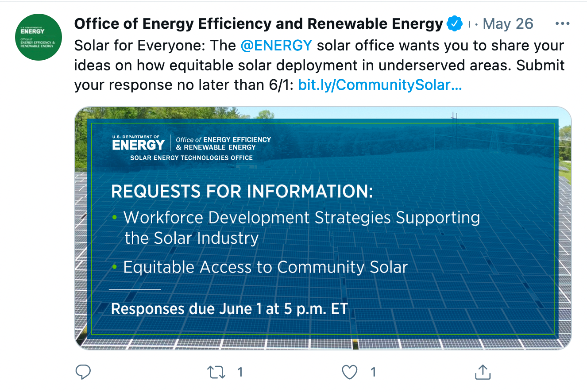Viewport: 587px width, 392px height.
Task: Open the solar panel image card
Action: coord(323,228)
